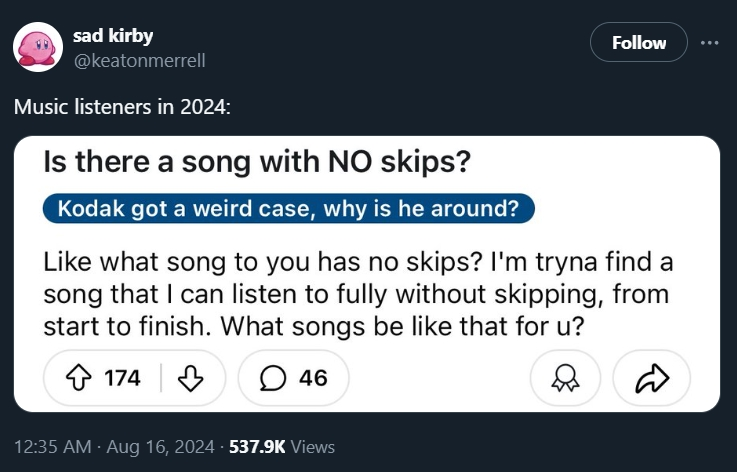Screen dimensions: 737x472
Task: Open the three-dot more options menu
Action: [709, 42]
